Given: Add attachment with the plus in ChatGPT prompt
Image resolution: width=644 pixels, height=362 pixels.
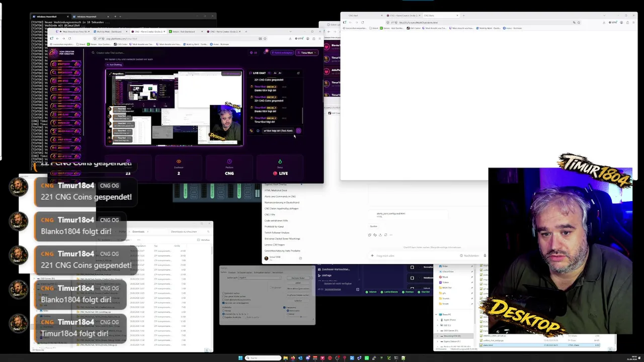Looking at the screenshot, I should point(373,255).
